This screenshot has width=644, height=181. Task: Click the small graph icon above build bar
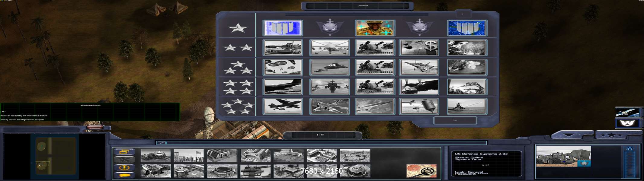[x=162, y=143]
